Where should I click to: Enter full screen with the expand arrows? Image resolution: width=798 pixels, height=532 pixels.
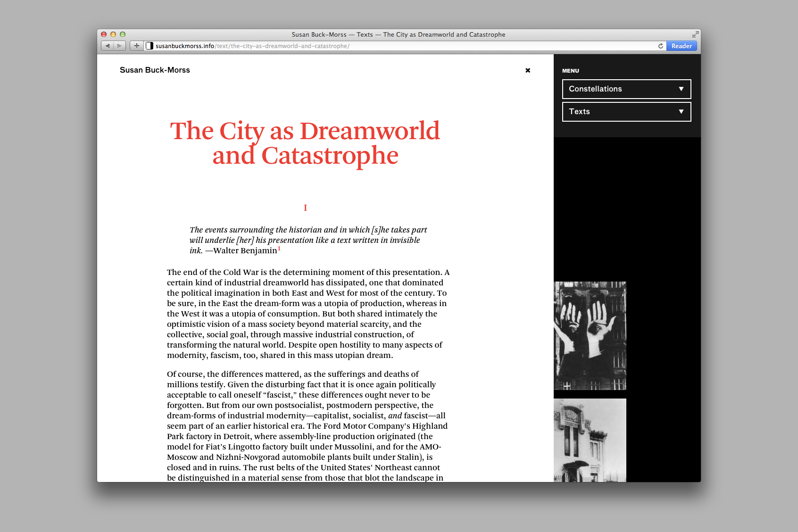[x=695, y=34]
